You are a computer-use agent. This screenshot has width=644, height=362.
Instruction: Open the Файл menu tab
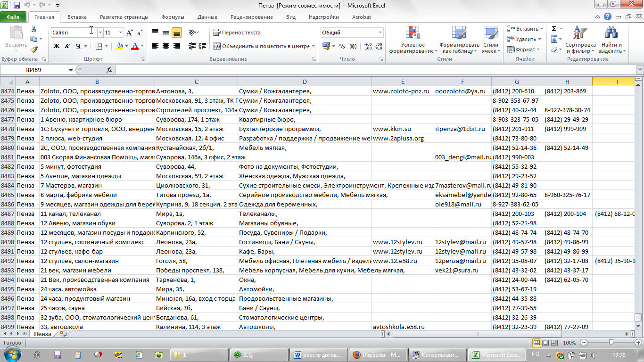coord(13,17)
